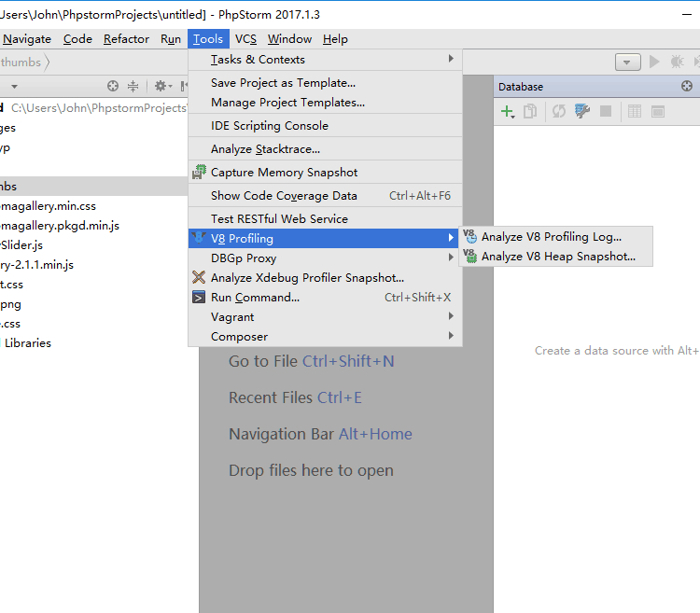Open the Tools menu

coord(208,39)
